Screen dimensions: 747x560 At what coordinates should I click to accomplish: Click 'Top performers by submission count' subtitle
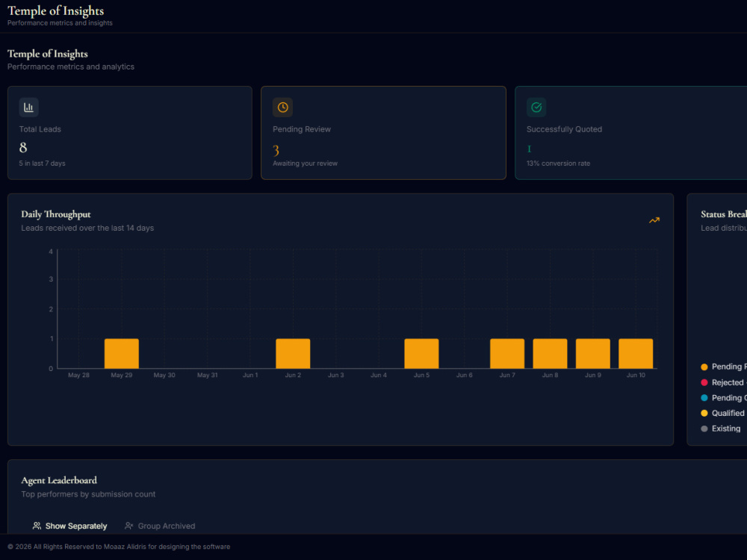pyautogui.click(x=88, y=494)
